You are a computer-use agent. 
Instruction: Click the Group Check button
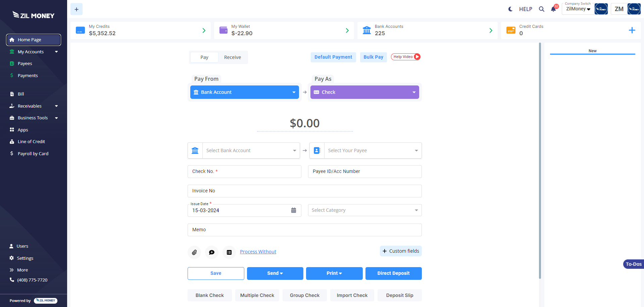[x=305, y=295]
